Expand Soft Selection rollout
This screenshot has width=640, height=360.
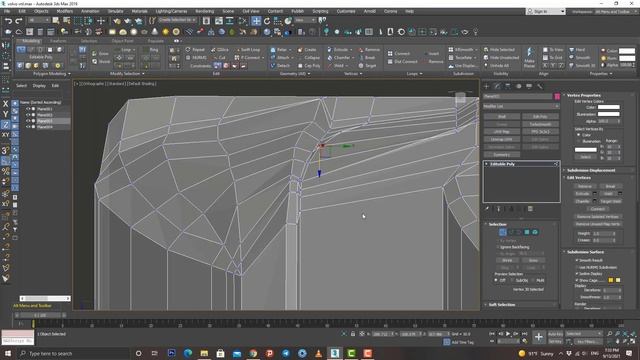(502, 304)
